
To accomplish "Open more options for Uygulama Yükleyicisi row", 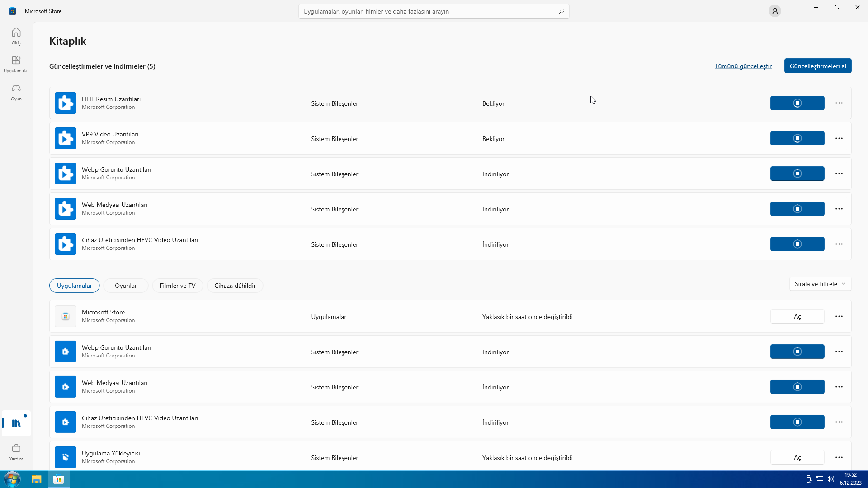I will [x=839, y=457].
